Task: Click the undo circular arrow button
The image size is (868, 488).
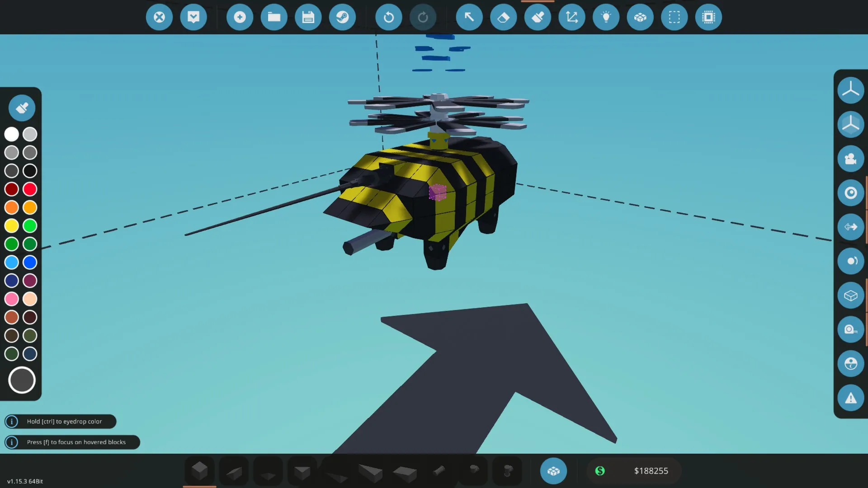Action: pos(388,17)
